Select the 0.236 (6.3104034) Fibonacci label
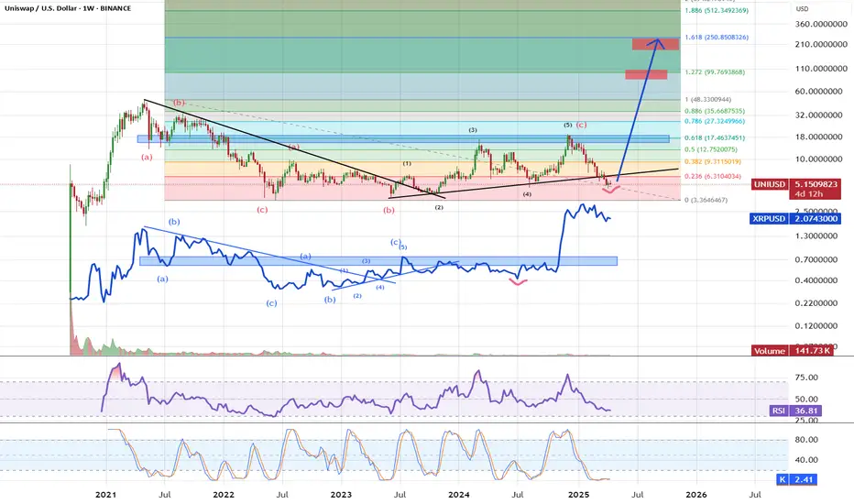 713,177
